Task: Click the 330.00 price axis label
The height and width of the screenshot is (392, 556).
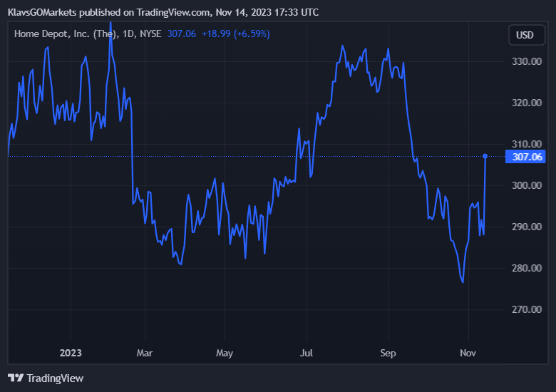Action: coord(527,61)
